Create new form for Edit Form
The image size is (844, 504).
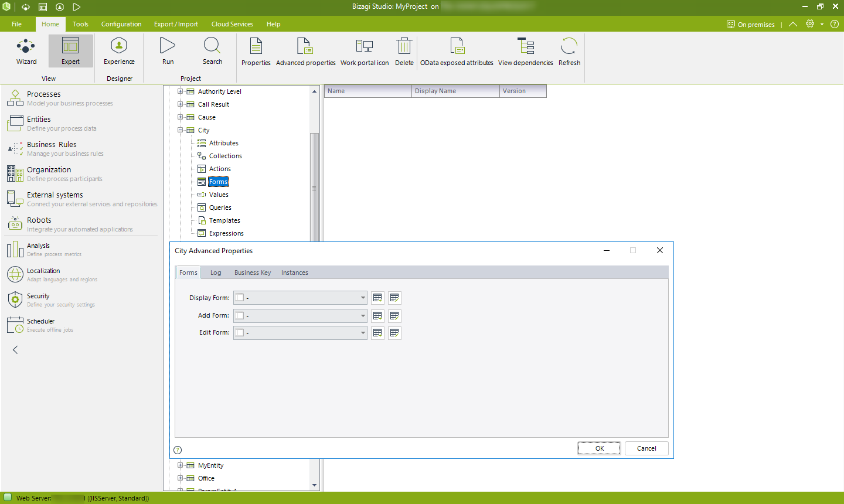377,333
